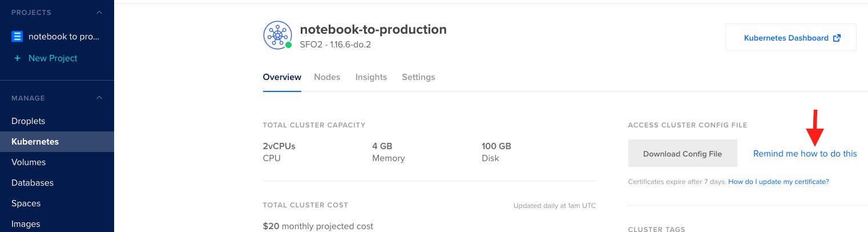Click Remind me how to do this
Viewport: 868px width, 232px height.
pos(805,154)
